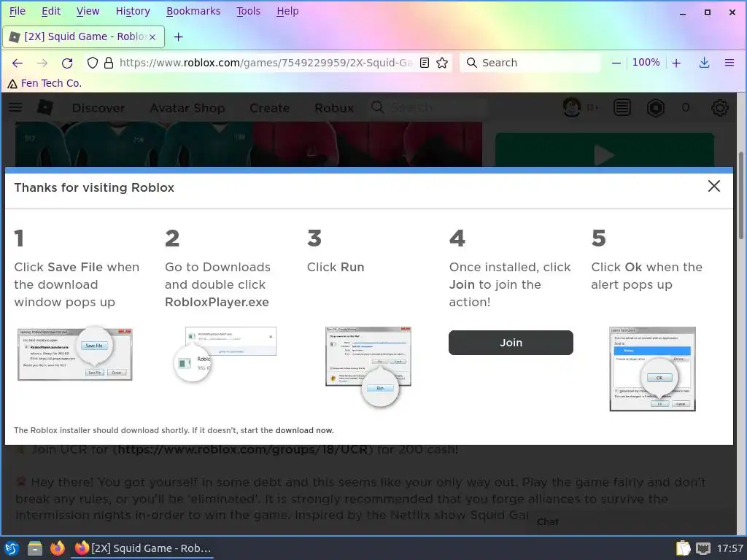View site security padlock info
747x560 pixels.
pyautogui.click(x=109, y=63)
